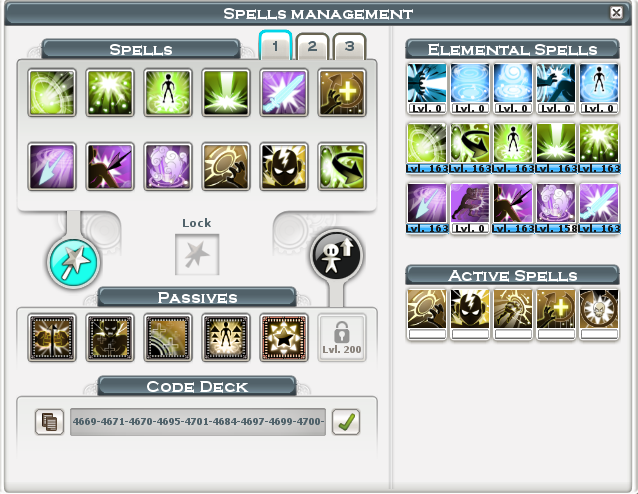The image size is (638, 494).
Task: Select the lightning mask spell in deck
Action: coord(284,166)
